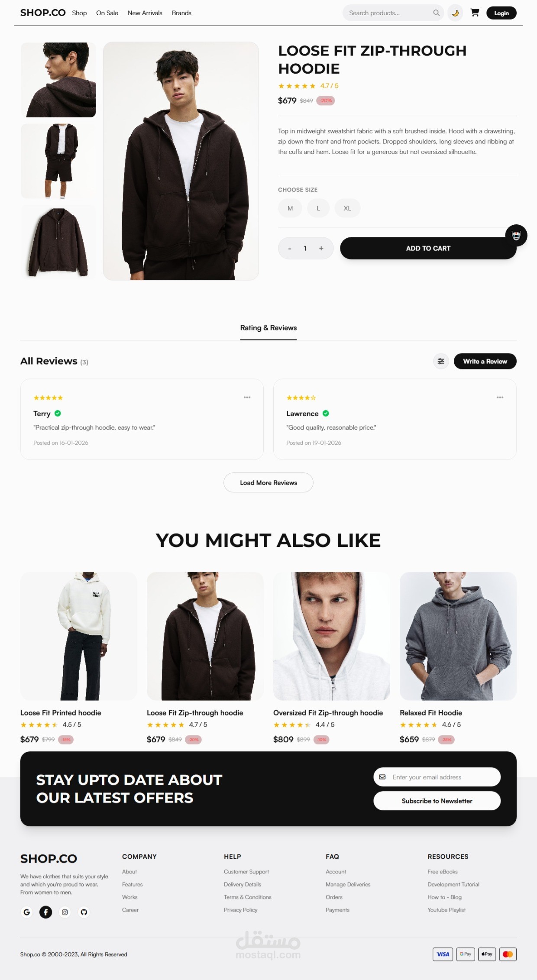This screenshot has height=980, width=537.
Task: Click the Add to Cart button
Action: coord(428,248)
